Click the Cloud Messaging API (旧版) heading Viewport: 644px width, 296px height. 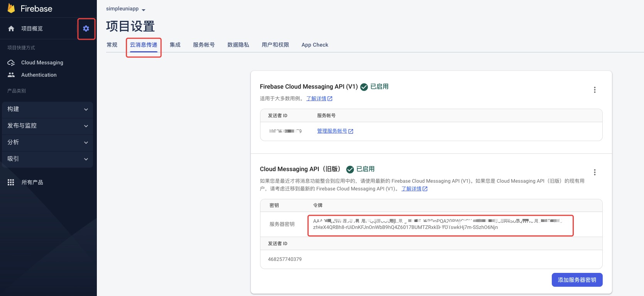pyautogui.click(x=300, y=169)
